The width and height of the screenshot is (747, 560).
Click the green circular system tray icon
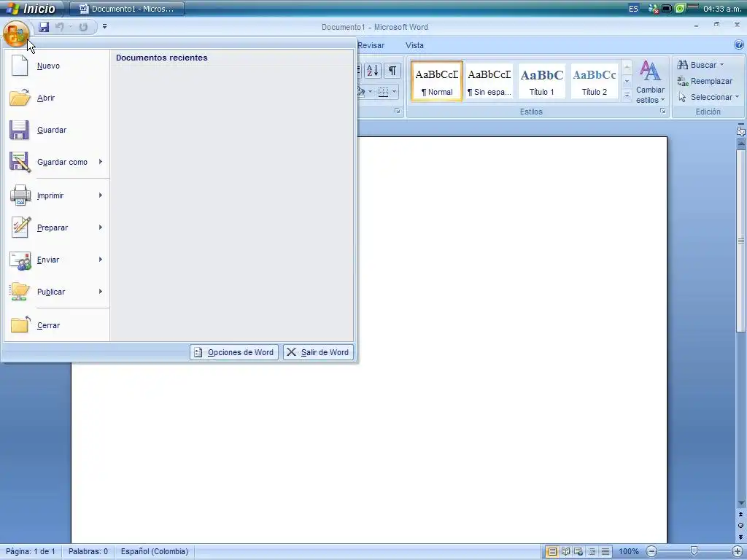point(680,9)
